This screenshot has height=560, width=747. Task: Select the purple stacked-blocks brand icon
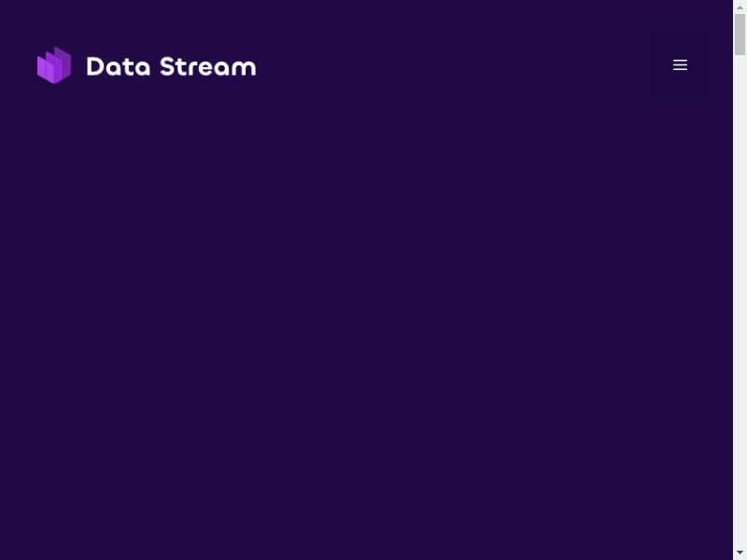tap(54, 65)
